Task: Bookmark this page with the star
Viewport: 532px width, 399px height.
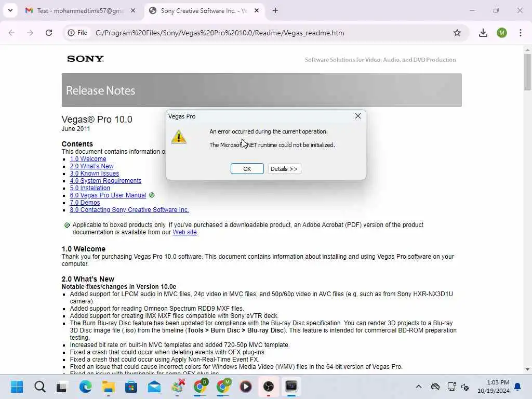Action: (x=457, y=33)
